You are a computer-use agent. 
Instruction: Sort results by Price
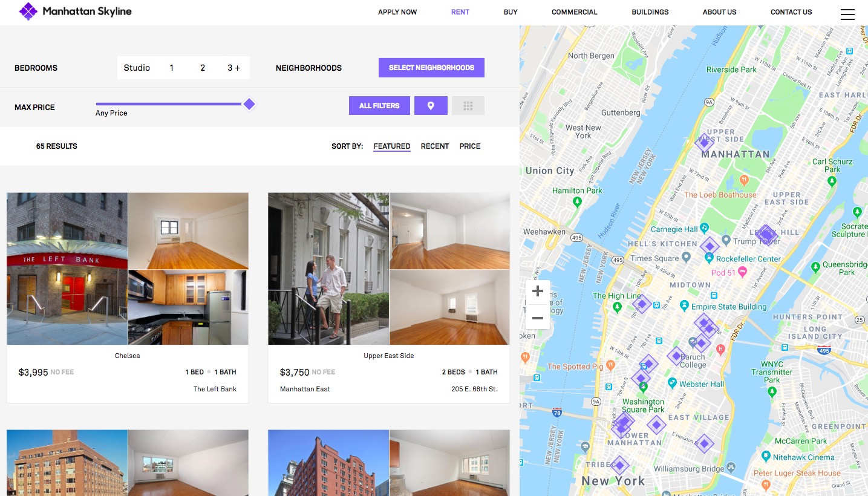point(470,146)
